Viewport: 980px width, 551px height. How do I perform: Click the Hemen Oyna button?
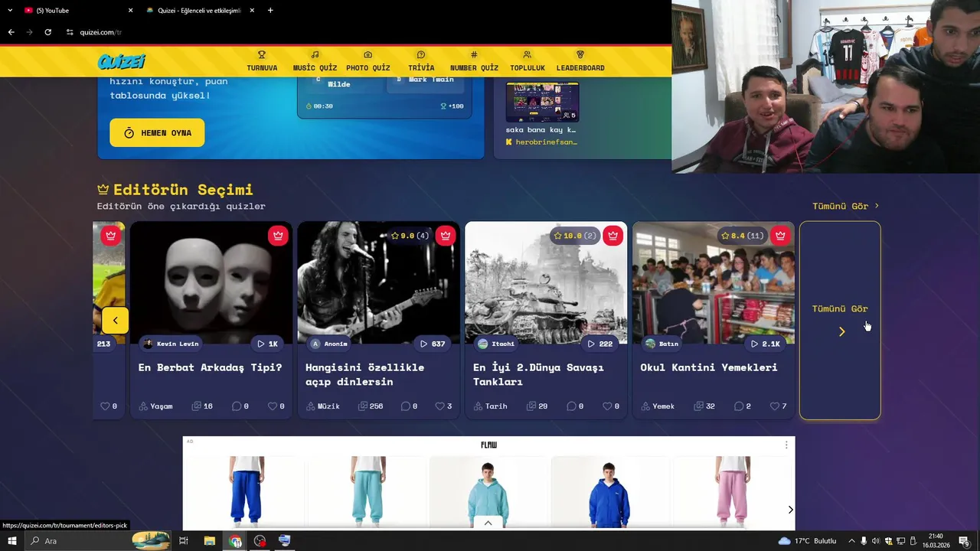157,132
